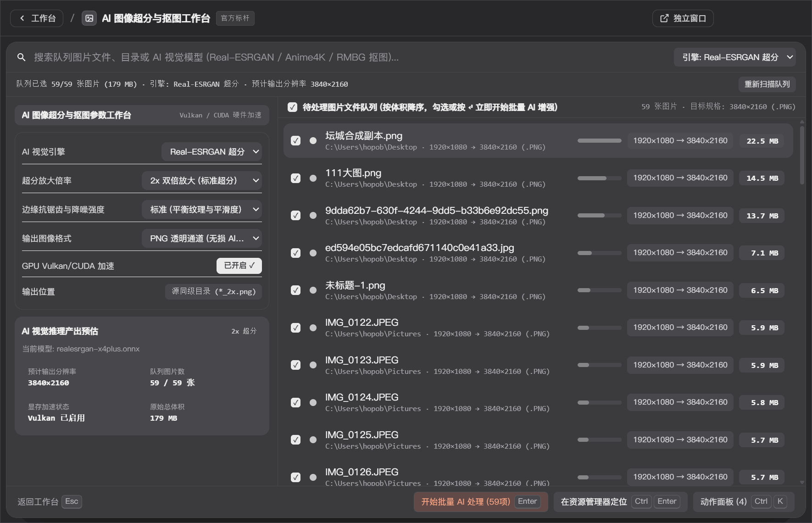The width and height of the screenshot is (812, 523).
Task: Start 开始批量 AI 处理 (59项)
Action: tap(481, 502)
